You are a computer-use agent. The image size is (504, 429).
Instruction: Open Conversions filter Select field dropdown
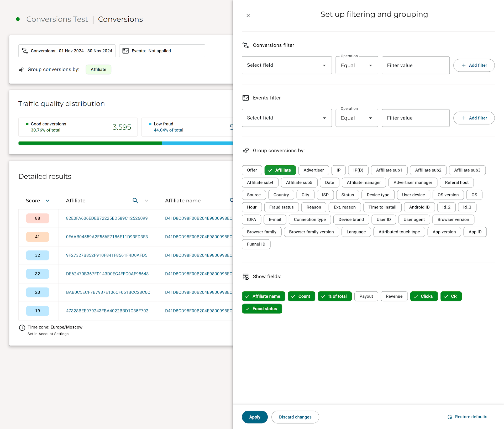(287, 65)
